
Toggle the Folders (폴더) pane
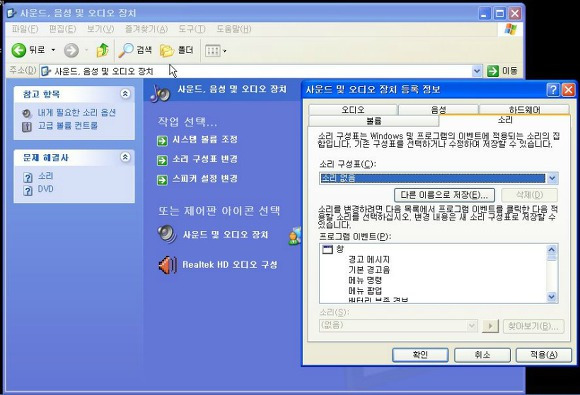coord(166,50)
